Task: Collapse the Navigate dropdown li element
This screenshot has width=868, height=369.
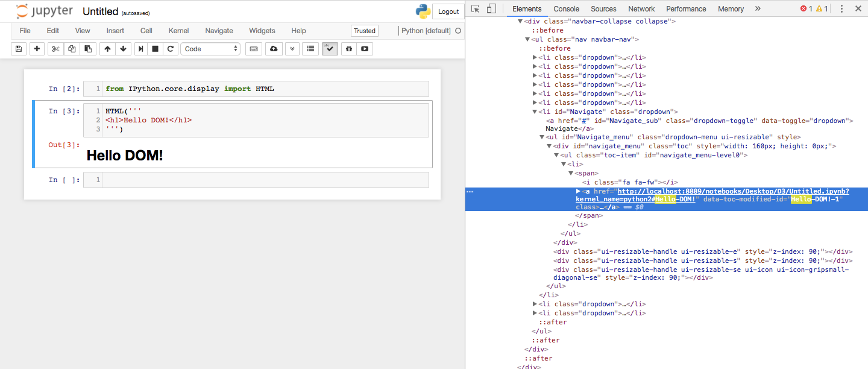Action: click(x=534, y=112)
